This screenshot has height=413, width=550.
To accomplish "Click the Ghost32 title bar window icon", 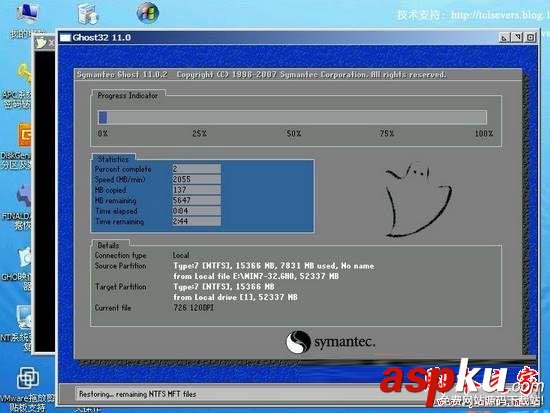I will click(x=65, y=38).
